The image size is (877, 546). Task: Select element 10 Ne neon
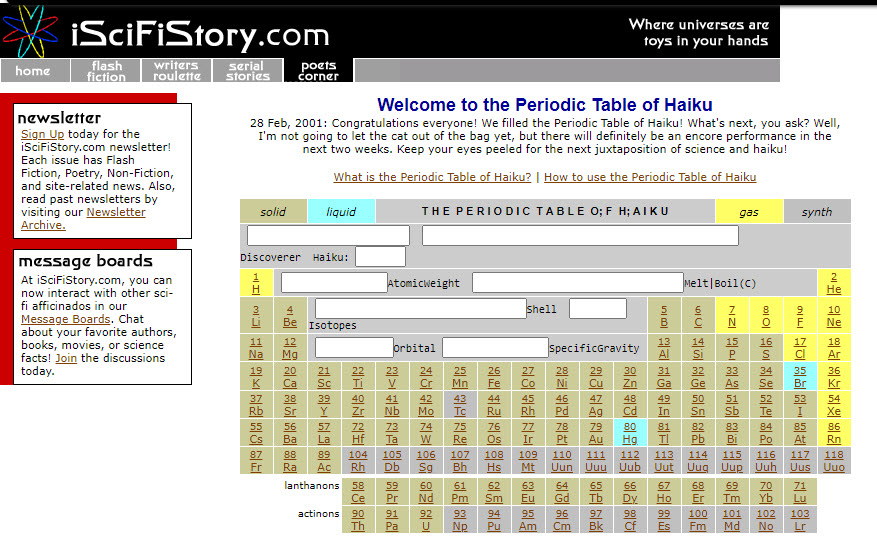click(834, 316)
